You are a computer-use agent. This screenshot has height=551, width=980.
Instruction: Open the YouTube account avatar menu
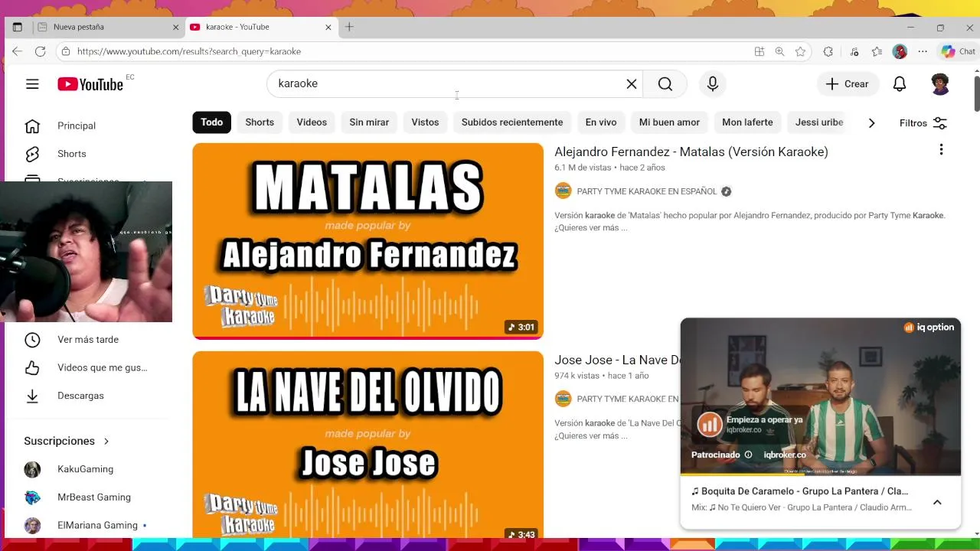click(x=940, y=84)
